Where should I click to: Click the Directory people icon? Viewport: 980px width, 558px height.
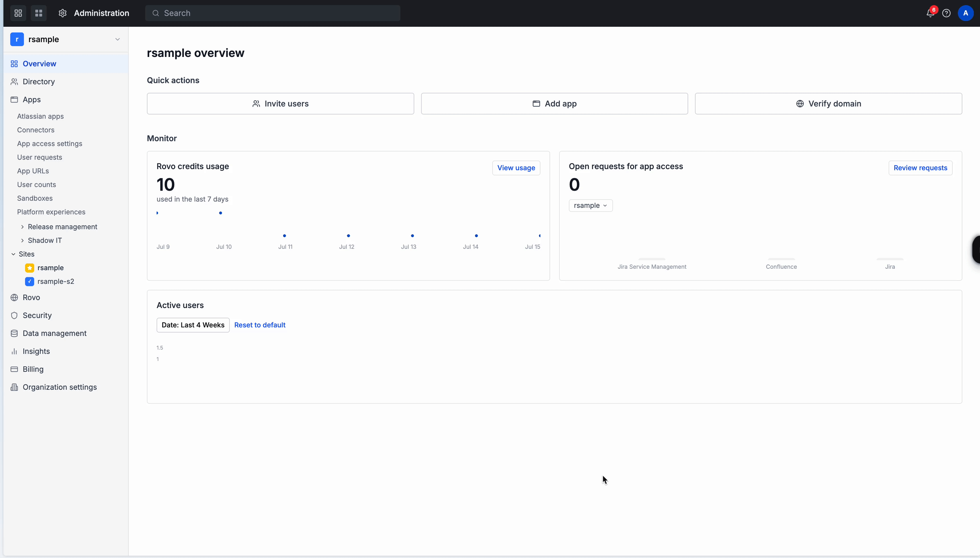[x=14, y=82]
